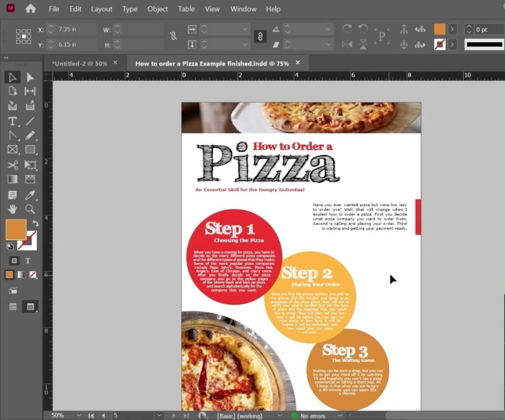Go to the Home screen icon
Image resolution: width=505 pixels, height=420 pixels.
click(x=31, y=9)
